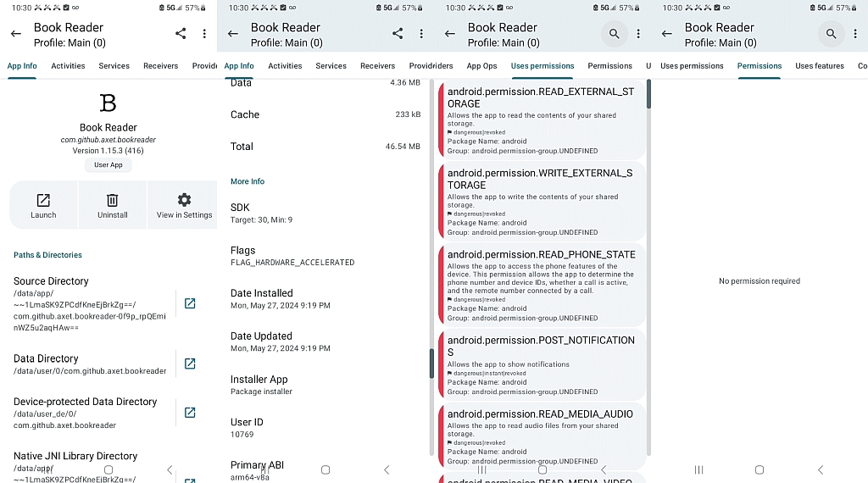Tap home nav button on More Info screen
The width and height of the screenshot is (868, 483).
pyautogui.click(x=325, y=469)
